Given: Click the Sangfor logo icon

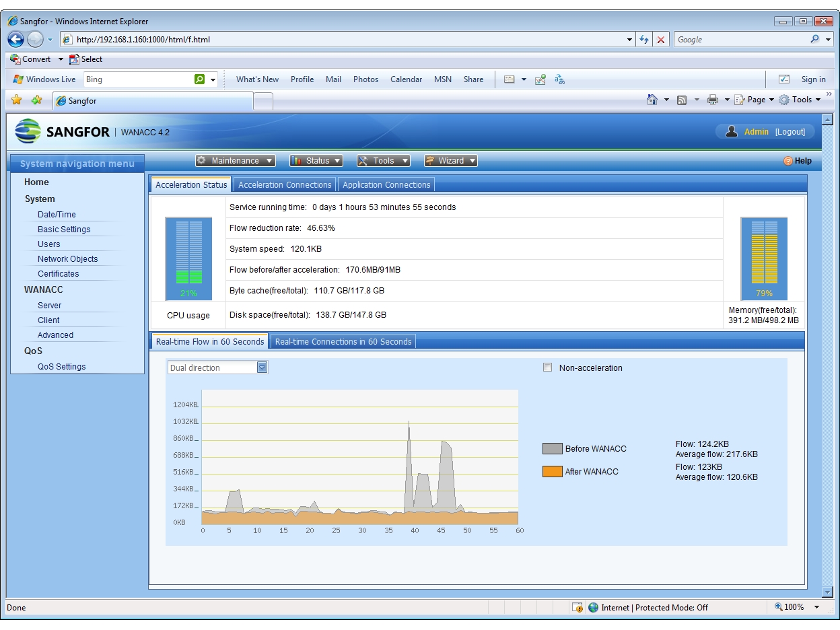Looking at the screenshot, I should coord(28,131).
